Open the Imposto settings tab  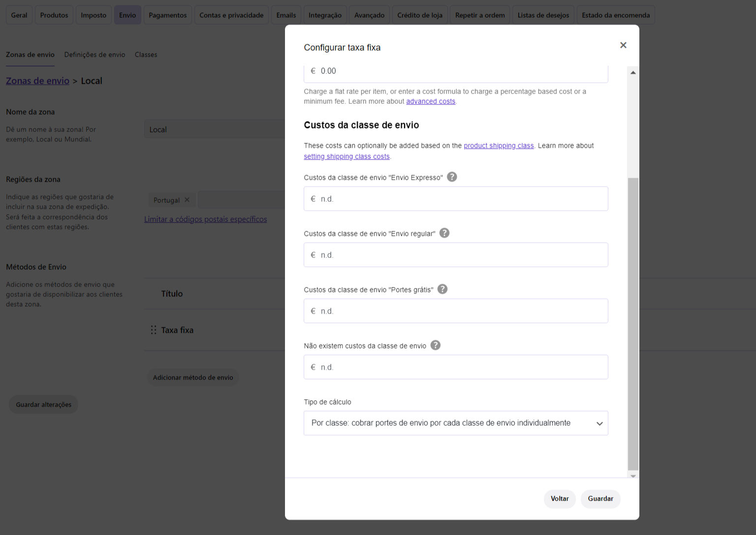(94, 15)
